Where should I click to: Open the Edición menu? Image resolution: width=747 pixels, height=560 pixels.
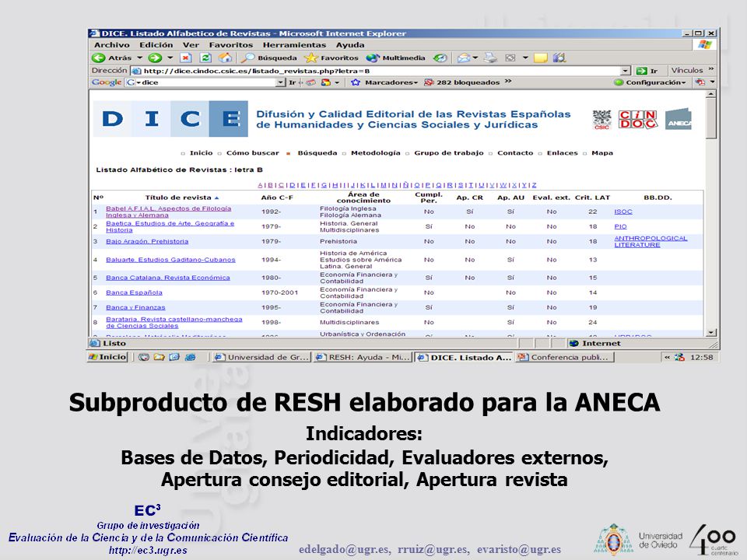pos(156,45)
